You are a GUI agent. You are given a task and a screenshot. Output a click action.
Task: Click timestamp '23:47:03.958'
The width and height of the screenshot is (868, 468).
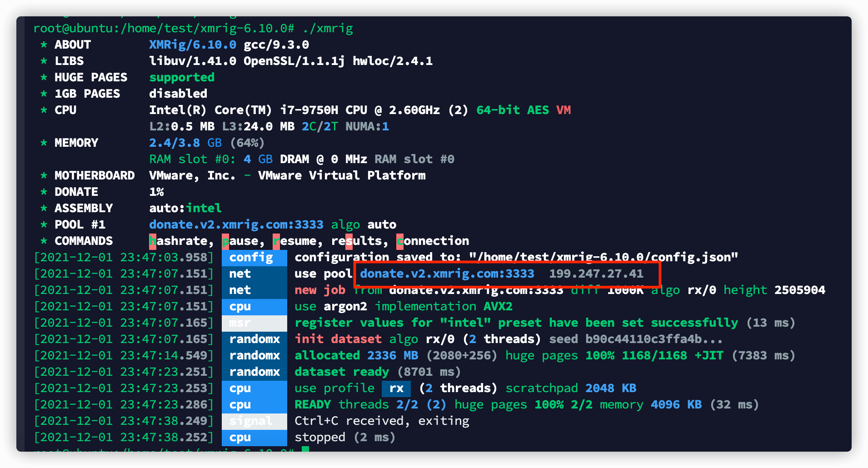164,257
